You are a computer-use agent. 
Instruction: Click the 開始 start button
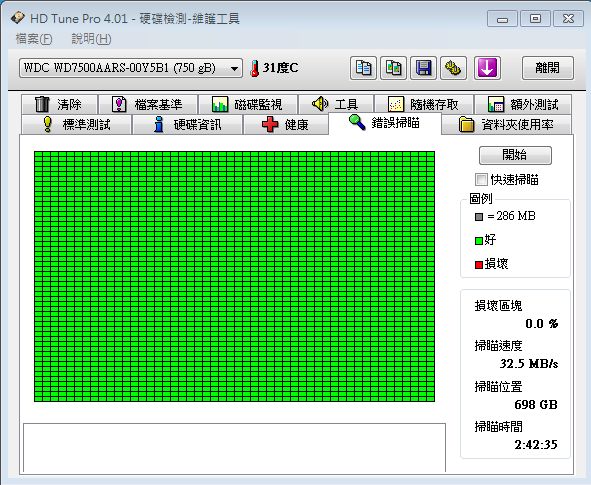[515, 155]
